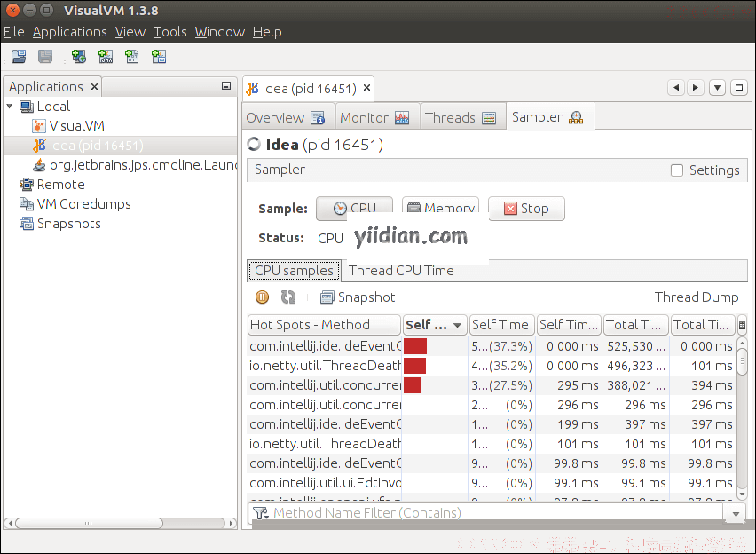The image size is (756, 554).
Task: Open the File menu
Action: tap(13, 32)
